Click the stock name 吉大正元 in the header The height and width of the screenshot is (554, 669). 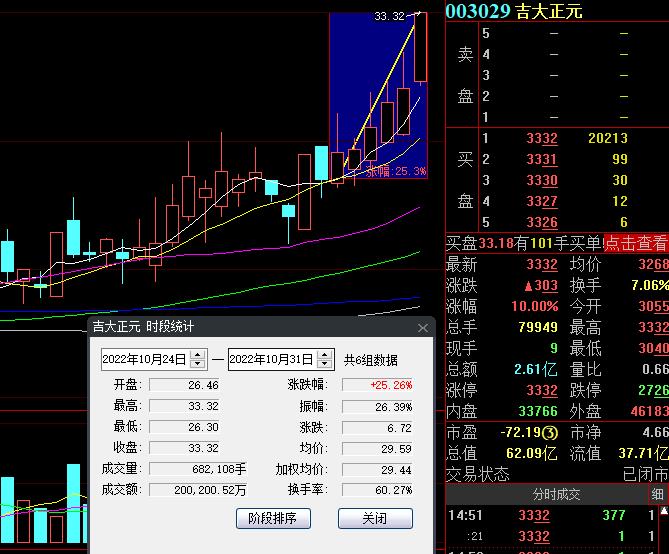click(548, 12)
